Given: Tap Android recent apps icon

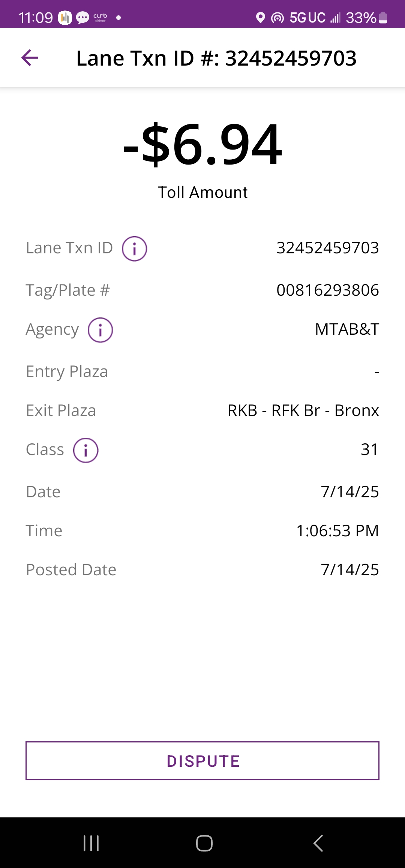Looking at the screenshot, I should 91,843.
